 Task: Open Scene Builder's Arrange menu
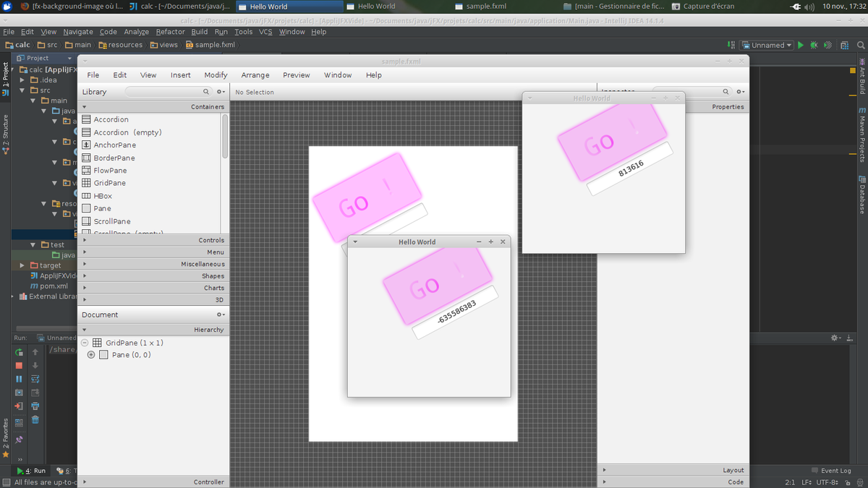255,75
